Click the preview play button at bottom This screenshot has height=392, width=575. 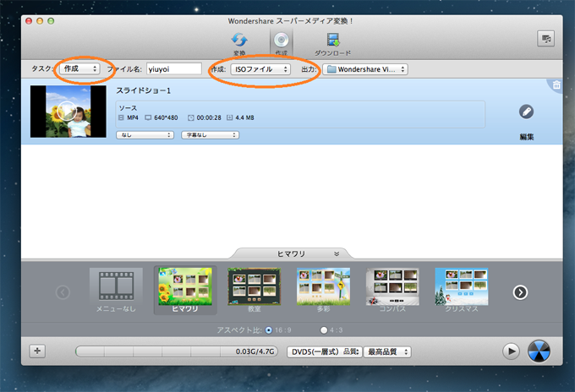(511, 351)
